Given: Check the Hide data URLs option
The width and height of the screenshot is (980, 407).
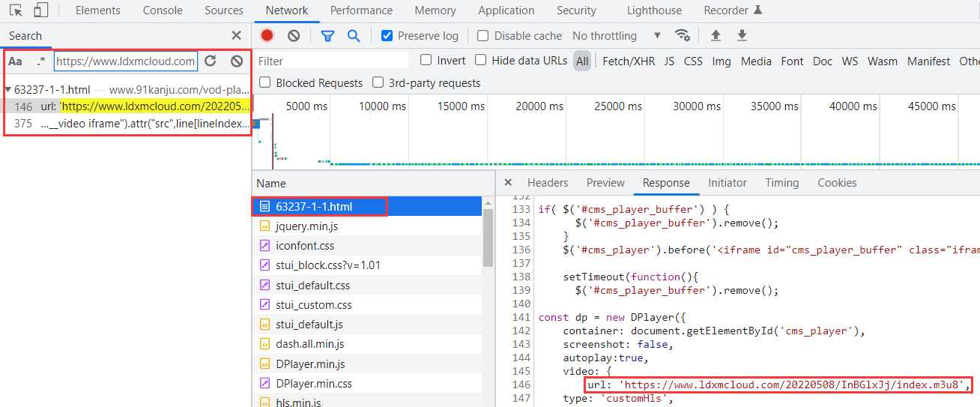Looking at the screenshot, I should 481,60.
